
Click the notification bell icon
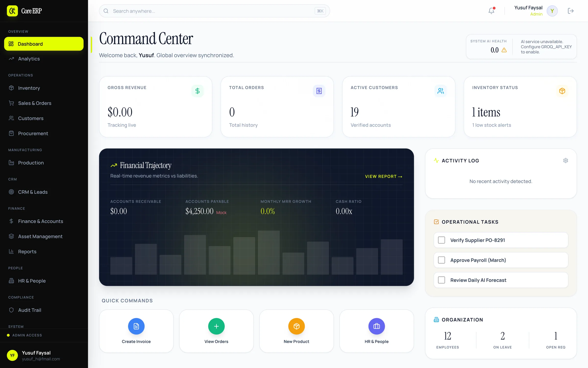(x=491, y=11)
